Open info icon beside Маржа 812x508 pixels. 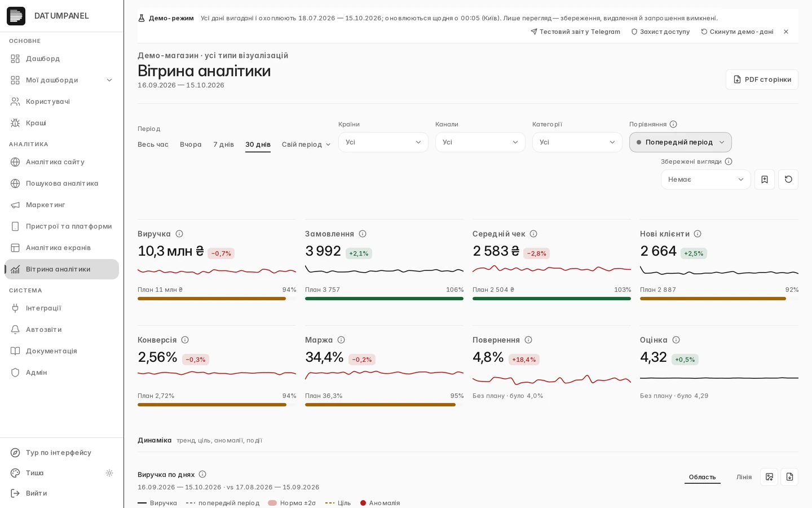tap(341, 340)
